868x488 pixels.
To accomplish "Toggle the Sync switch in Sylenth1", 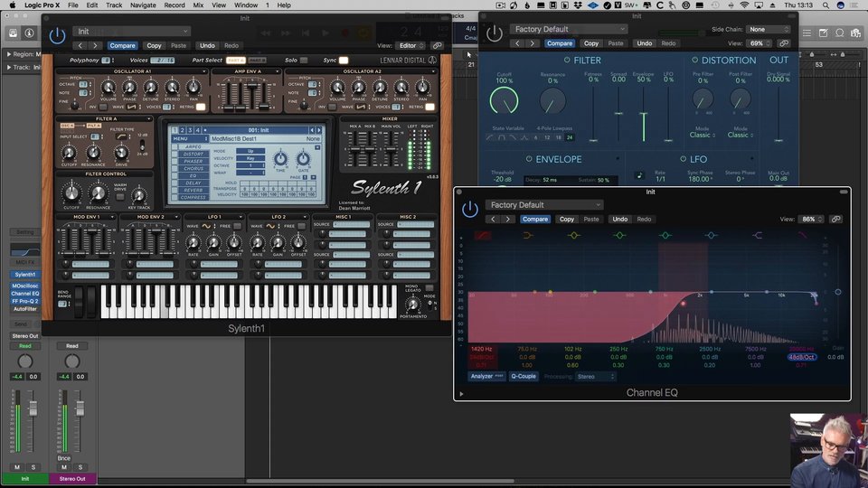I will pyautogui.click(x=344, y=60).
